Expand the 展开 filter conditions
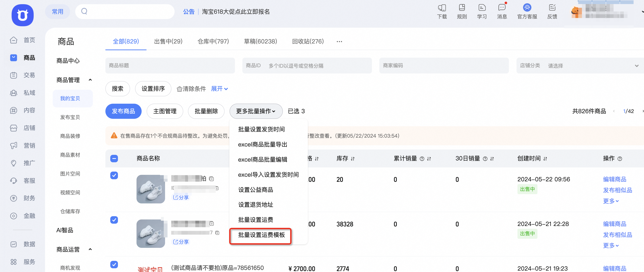 [219, 89]
